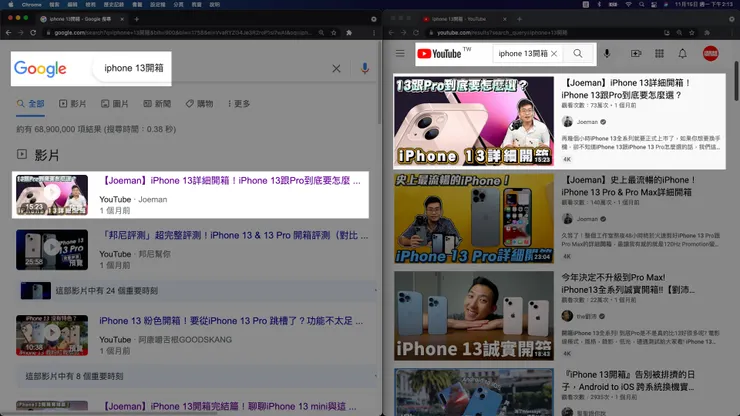Switch to the 購物 search tab
Screen dimensions: 740x416
coord(199,103)
